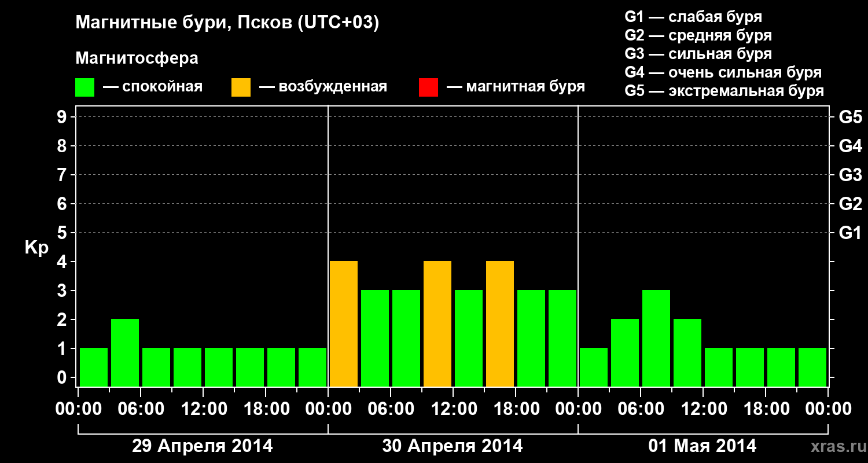
Task: Select the title «Магнитные бури, Псков (UTC+03)»
Action: (x=227, y=23)
